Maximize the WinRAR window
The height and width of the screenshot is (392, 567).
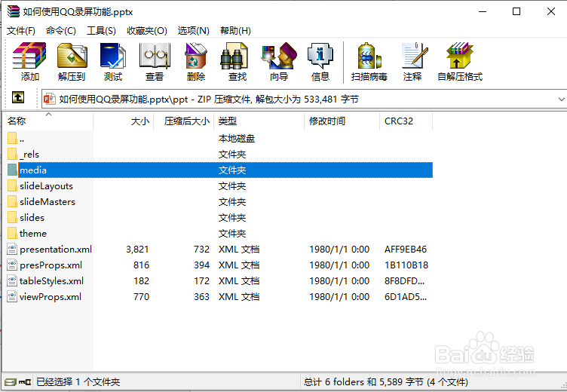516,11
